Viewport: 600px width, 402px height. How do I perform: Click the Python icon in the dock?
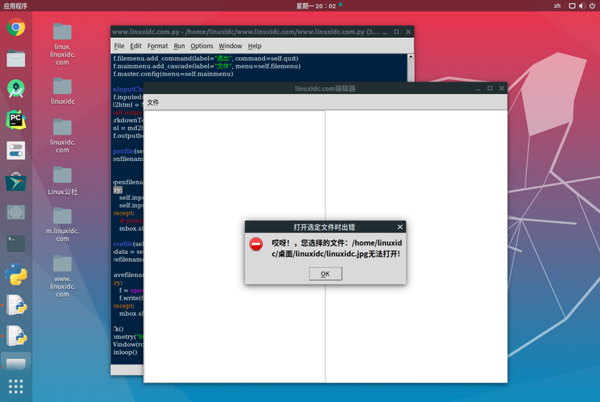coord(15,275)
